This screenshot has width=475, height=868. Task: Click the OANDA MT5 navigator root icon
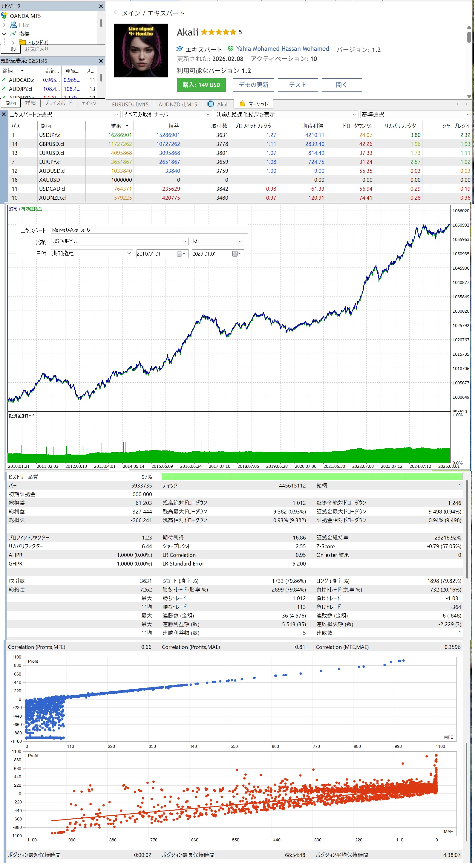point(4,16)
